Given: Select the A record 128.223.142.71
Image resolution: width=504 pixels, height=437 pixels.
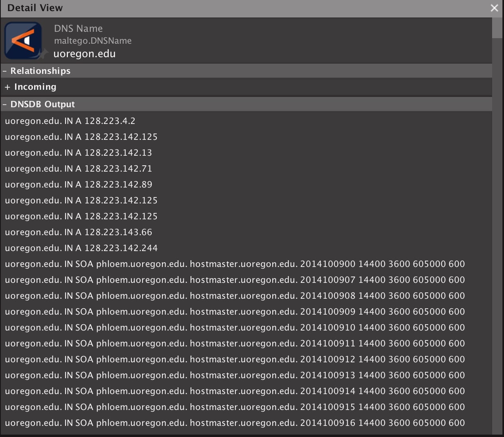Looking at the screenshot, I should [79, 168].
